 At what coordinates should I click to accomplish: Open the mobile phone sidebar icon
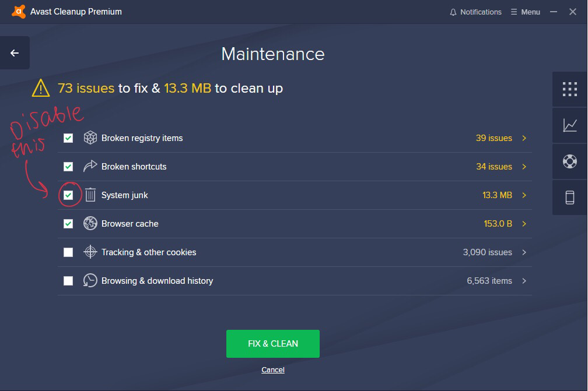pyautogui.click(x=569, y=198)
